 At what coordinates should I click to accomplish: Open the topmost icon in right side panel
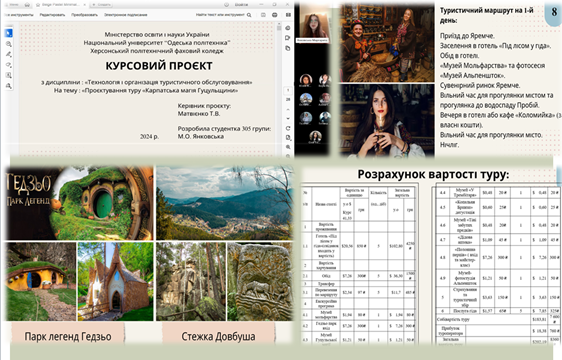[288, 28]
